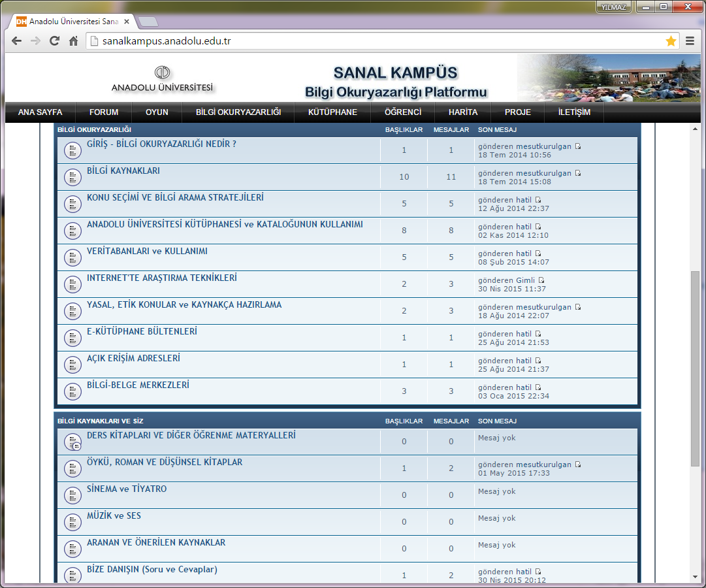Open the FORUM menu item
This screenshot has height=588, width=706.
coord(104,112)
